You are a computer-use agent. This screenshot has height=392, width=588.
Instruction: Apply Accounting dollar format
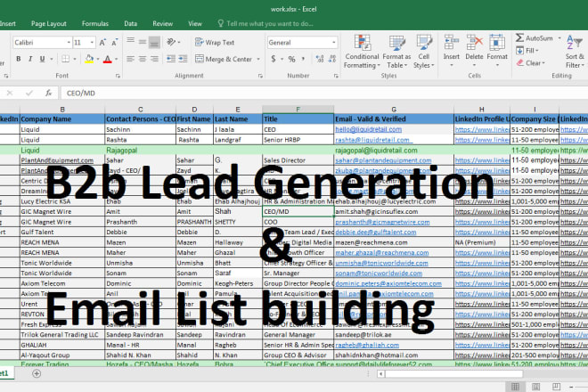click(274, 59)
